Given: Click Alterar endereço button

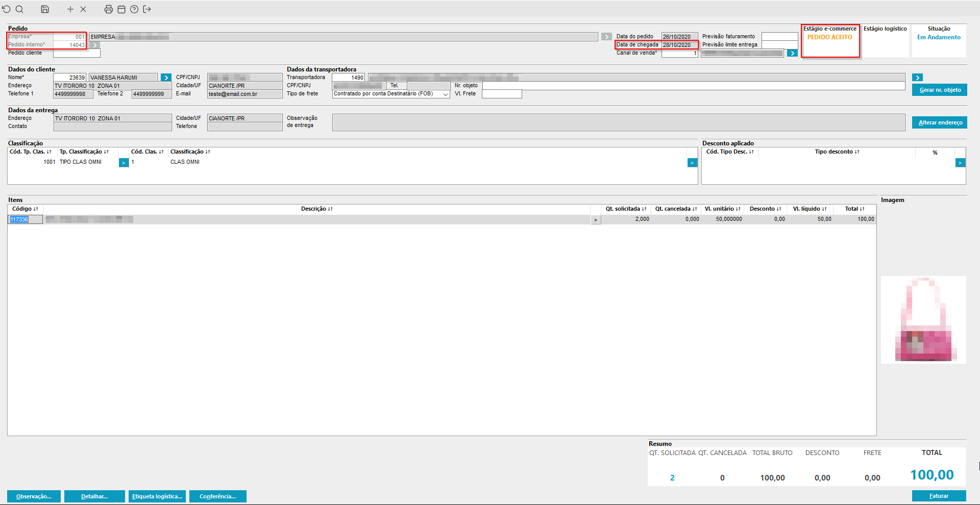Looking at the screenshot, I should (940, 122).
